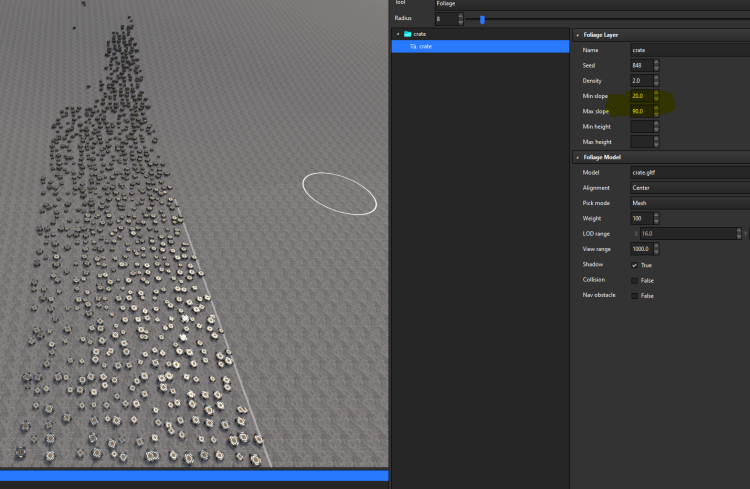Click the Weight stepper arrows
The image size is (750, 489).
pyautogui.click(x=657, y=218)
